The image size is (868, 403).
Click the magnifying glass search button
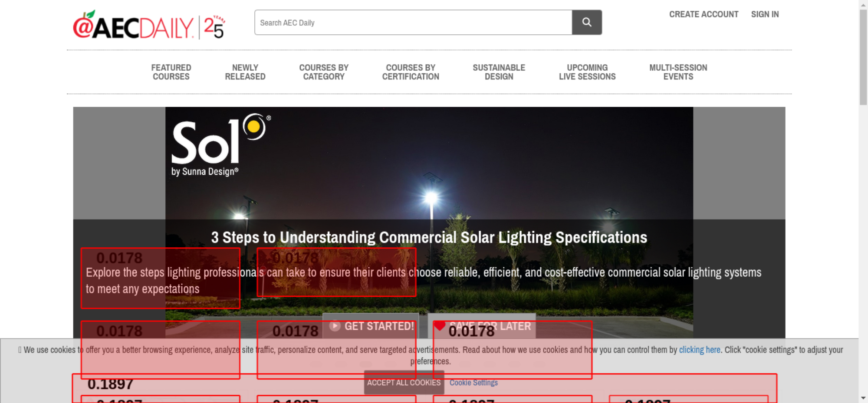click(x=586, y=22)
